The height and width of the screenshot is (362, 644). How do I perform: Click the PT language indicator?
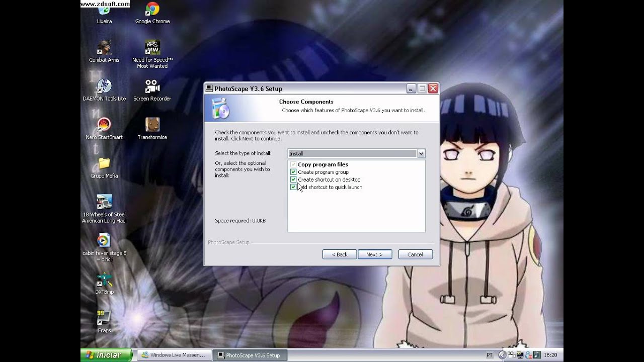pos(490,355)
